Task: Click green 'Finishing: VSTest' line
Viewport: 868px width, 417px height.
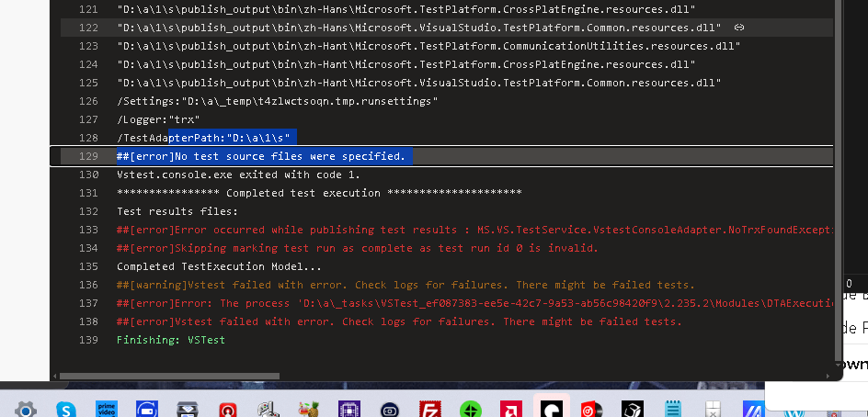Action: click(171, 340)
